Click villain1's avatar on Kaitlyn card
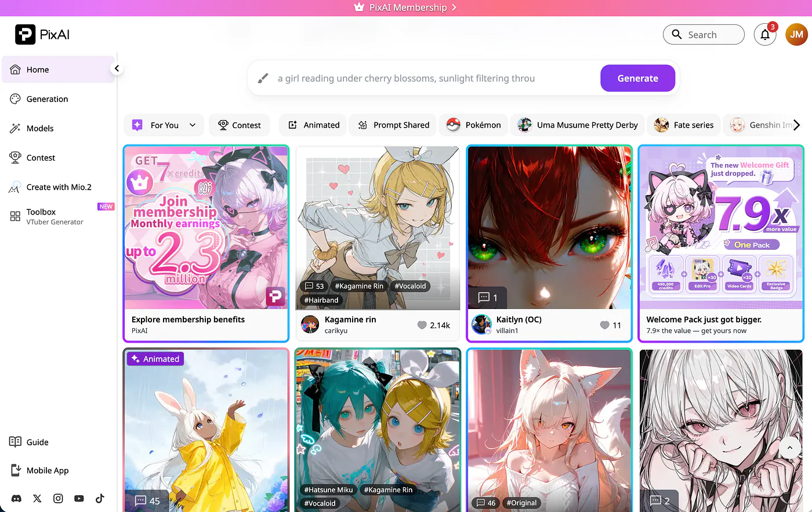This screenshot has width=812, height=512. [x=482, y=325]
